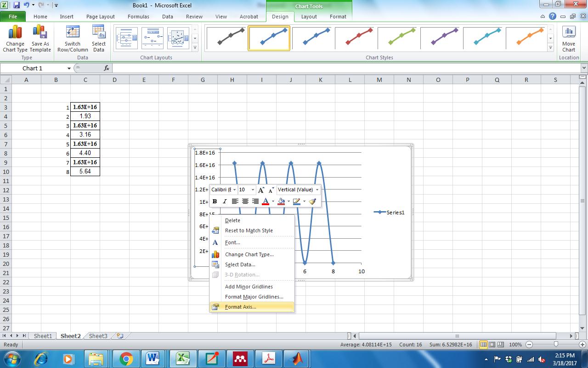Select Normal view button
Image resolution: width=588 pixels, height=368 pixels.
(x=483, y=345)
